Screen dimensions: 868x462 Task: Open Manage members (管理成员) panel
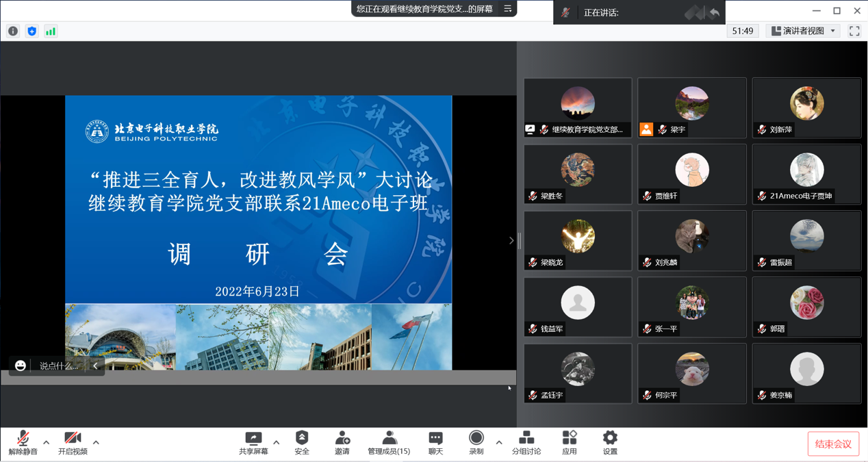click(389, 442)
